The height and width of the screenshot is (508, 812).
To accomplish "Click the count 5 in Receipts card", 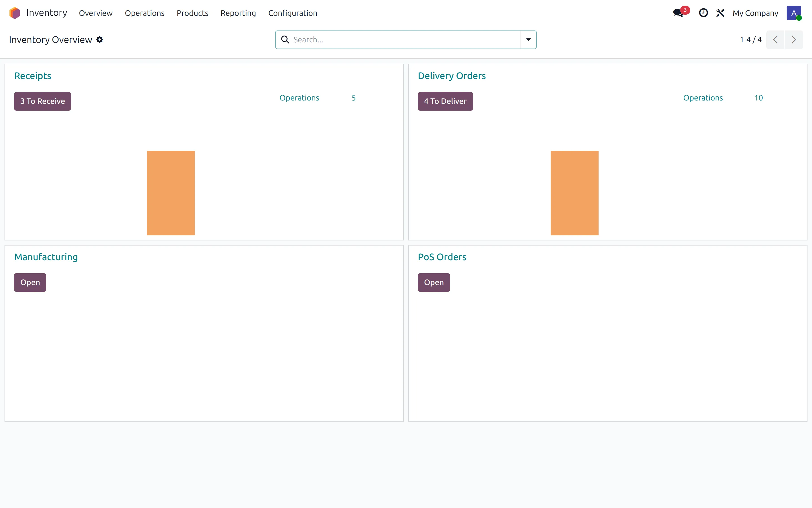I will (x=354, y=98).
